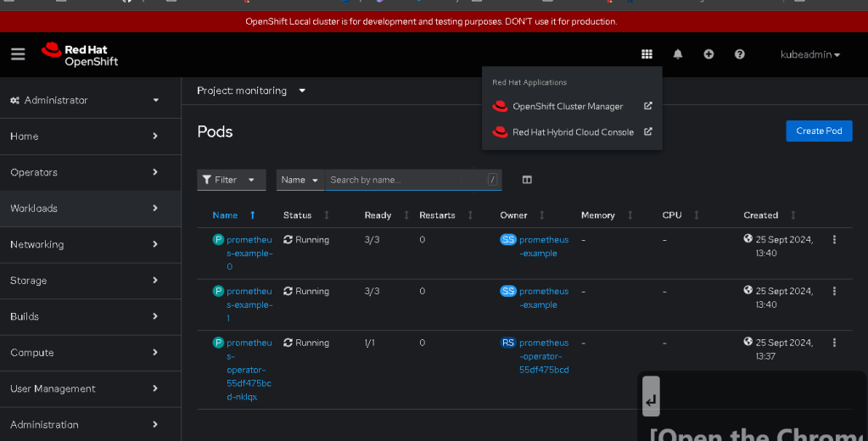The image size is (868, 441).
Task: Select Red Hat Hybrid Cloud Console
Action: (573, 132)
